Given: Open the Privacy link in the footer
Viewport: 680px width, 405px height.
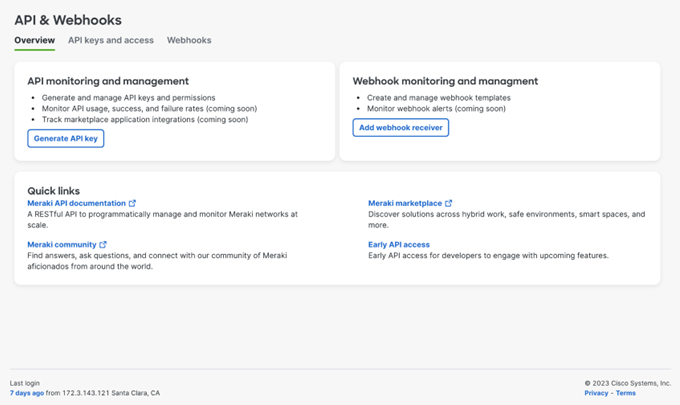Looking at the screenshot, I should coord(596,393).
